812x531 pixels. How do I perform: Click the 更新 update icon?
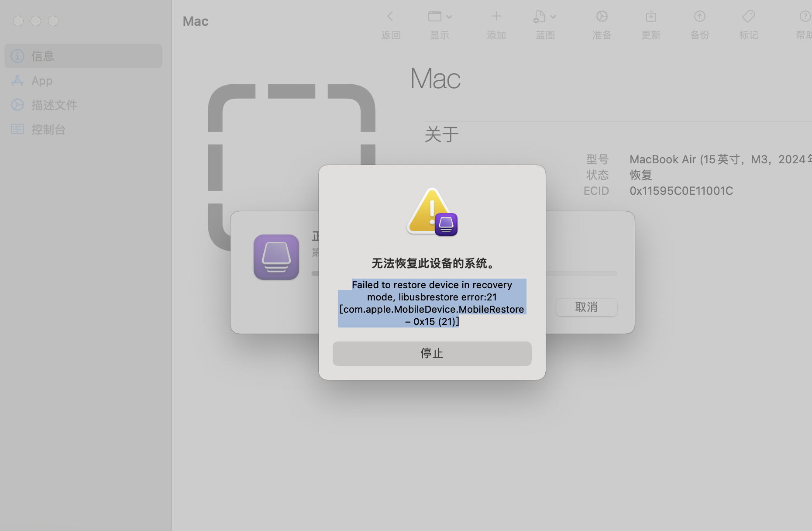tap(651, 17)
